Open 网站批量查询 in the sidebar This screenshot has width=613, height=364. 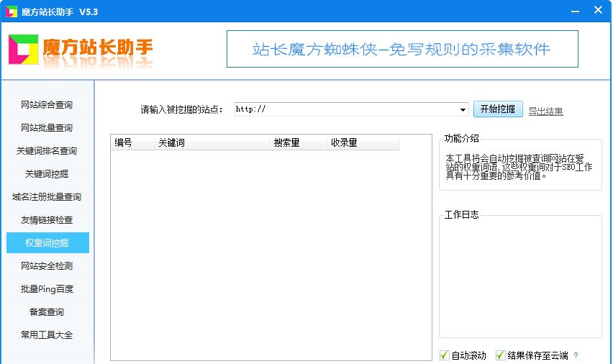pyautogui.click(x=47, y=128)
